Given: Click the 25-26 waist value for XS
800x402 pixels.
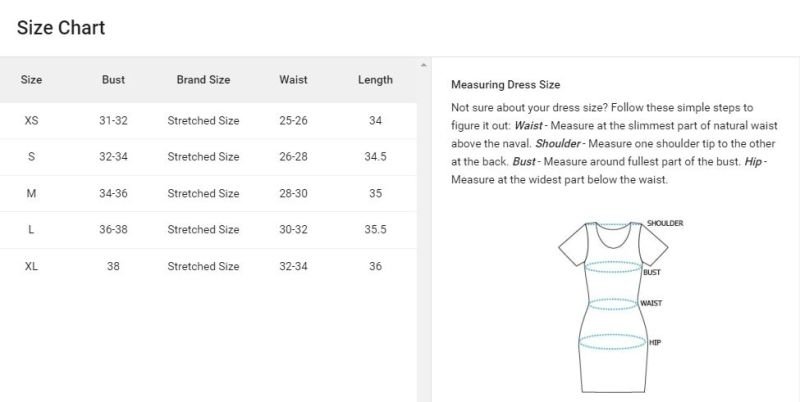Looking at the screenshot, I should tap(293, 121).
